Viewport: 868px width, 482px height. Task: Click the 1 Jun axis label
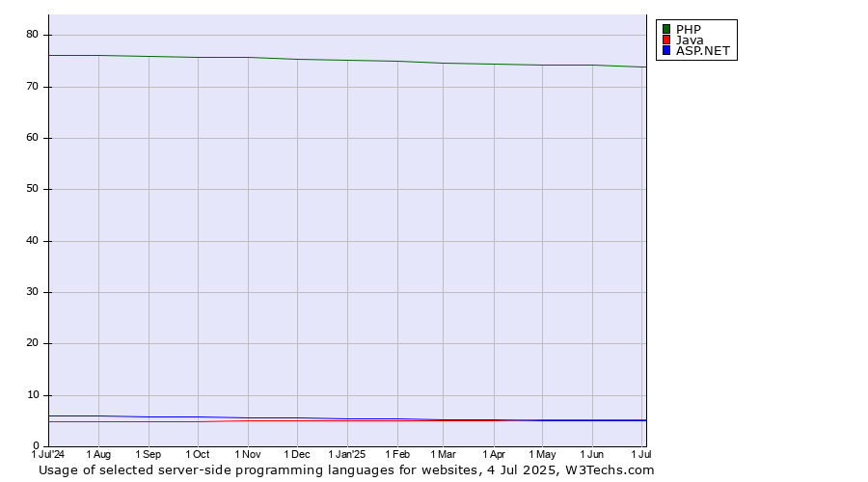tap(592, 454)
